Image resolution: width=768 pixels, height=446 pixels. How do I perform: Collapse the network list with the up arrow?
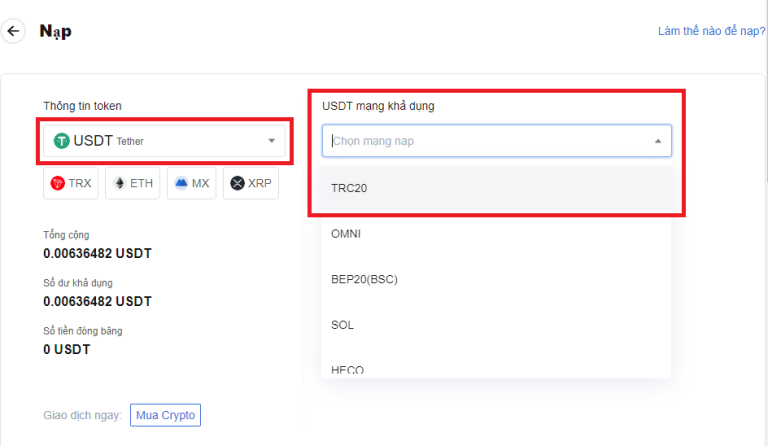[658, 141]
